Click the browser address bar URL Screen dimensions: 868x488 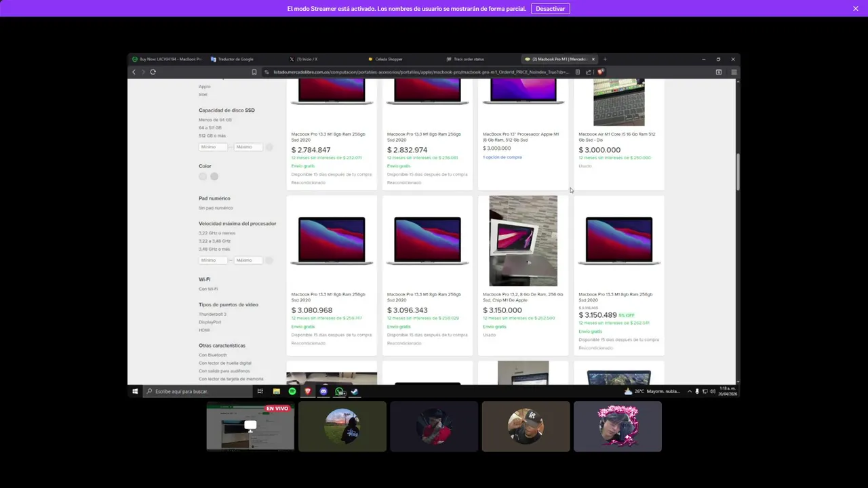coord(420,72)
